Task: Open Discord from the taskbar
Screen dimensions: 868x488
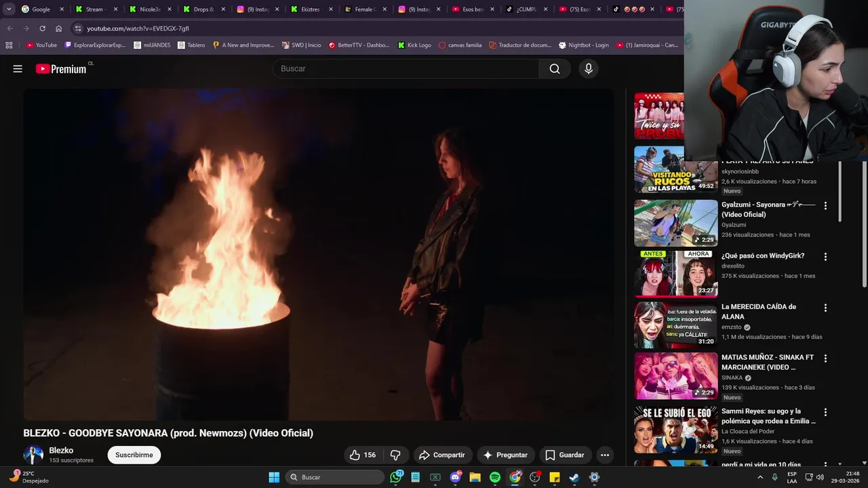Action: click(455, 477)
